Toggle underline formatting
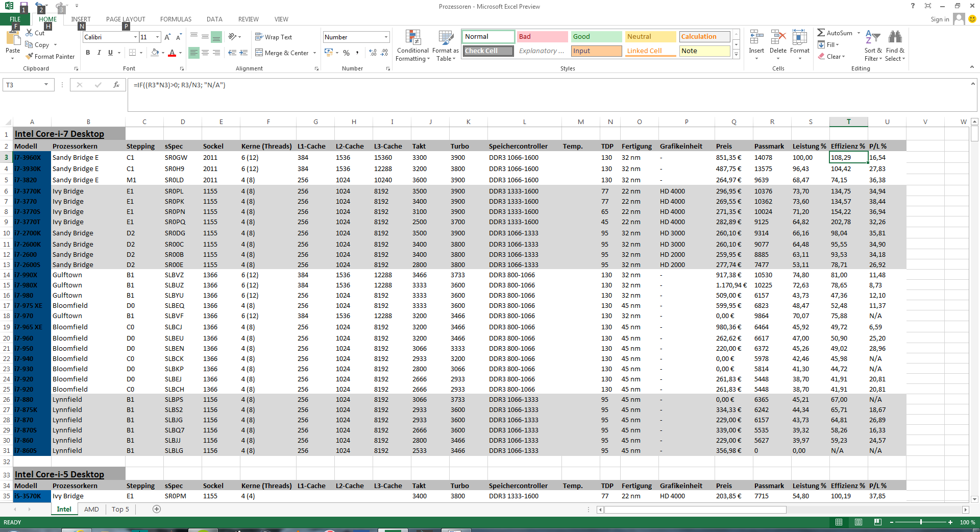This screenshot has width=980, height=532. (x=110, y=53)
